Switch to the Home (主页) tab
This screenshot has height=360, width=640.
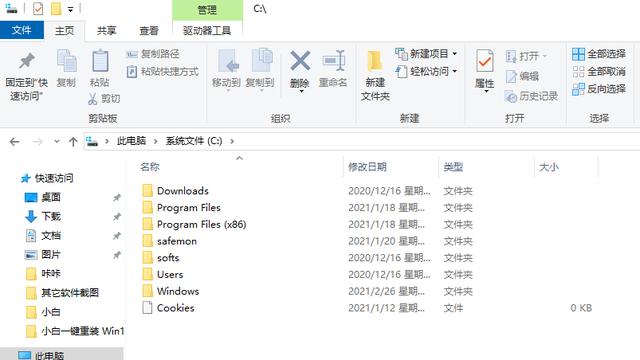pyautogui.click(x=64, y=31)
